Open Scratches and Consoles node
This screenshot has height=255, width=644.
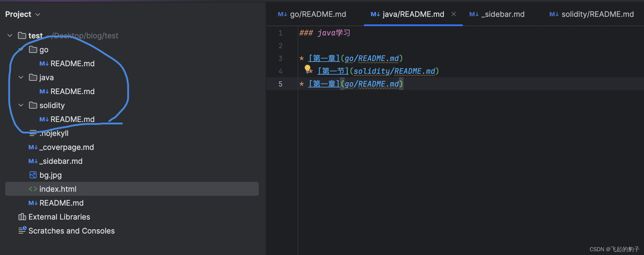(72, 231)
